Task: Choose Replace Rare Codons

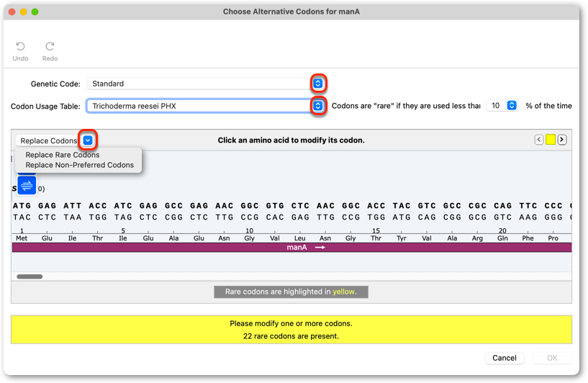Action: click(x=63, y=155)
